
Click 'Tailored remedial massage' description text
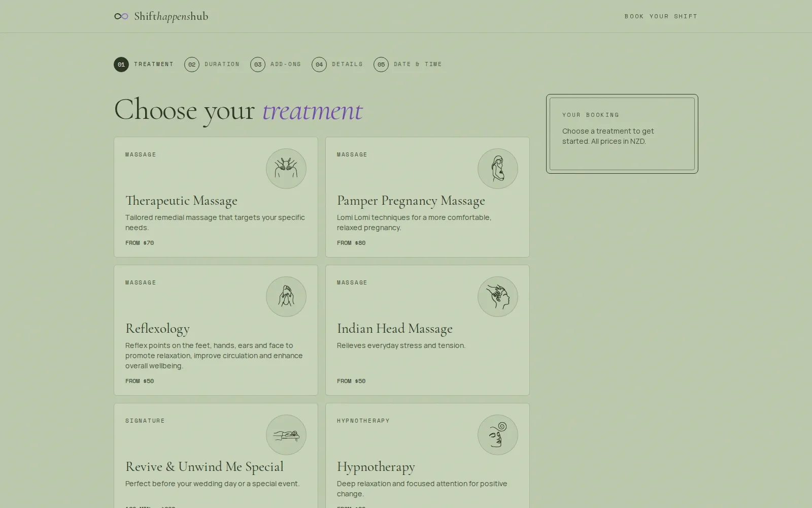(x=215, y=223)
